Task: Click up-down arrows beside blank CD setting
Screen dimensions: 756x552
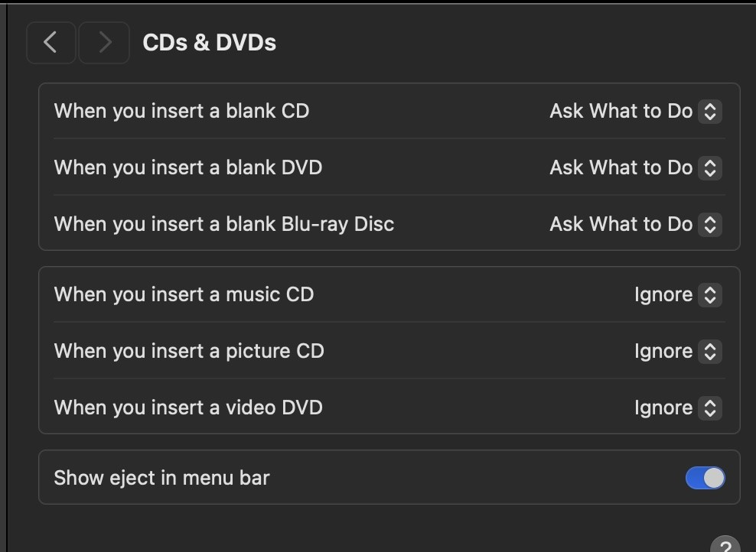Action: [x=710, y=111]
